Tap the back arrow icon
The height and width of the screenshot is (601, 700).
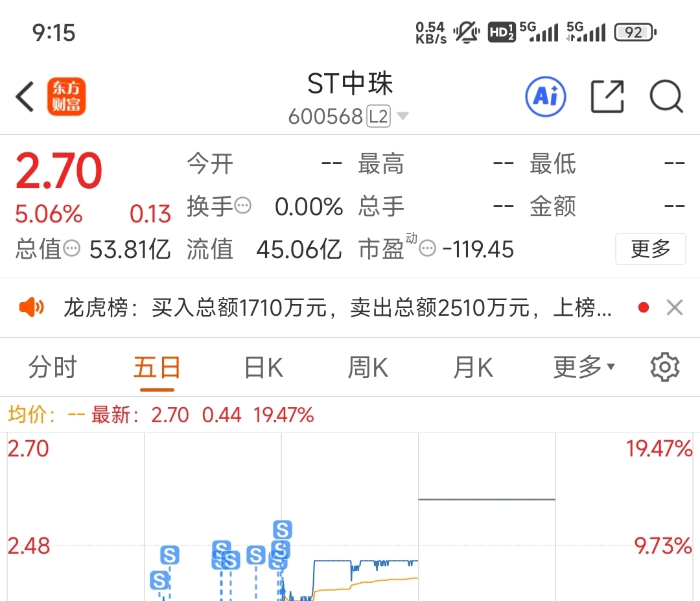pyautogui.click(x=25, y=97)
